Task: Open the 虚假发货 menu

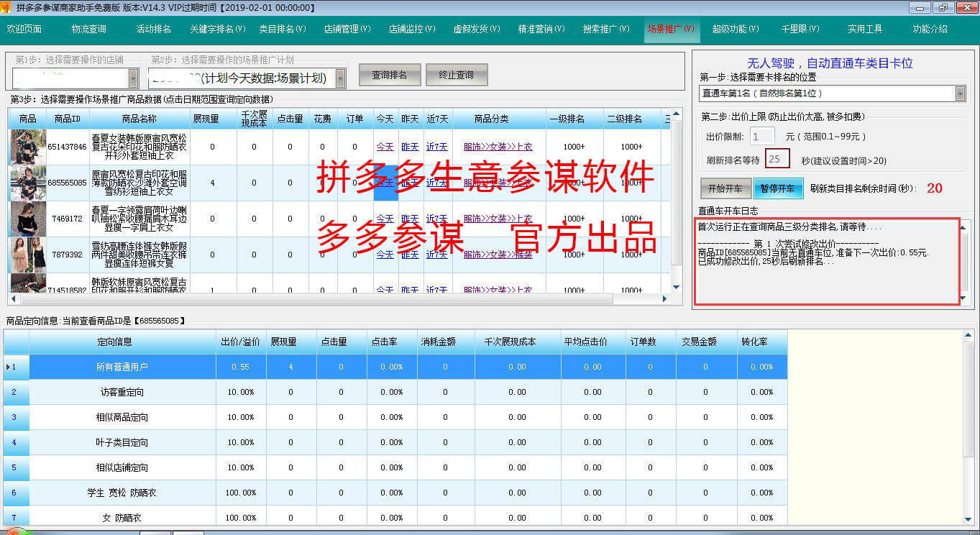Action: (477, 29)
